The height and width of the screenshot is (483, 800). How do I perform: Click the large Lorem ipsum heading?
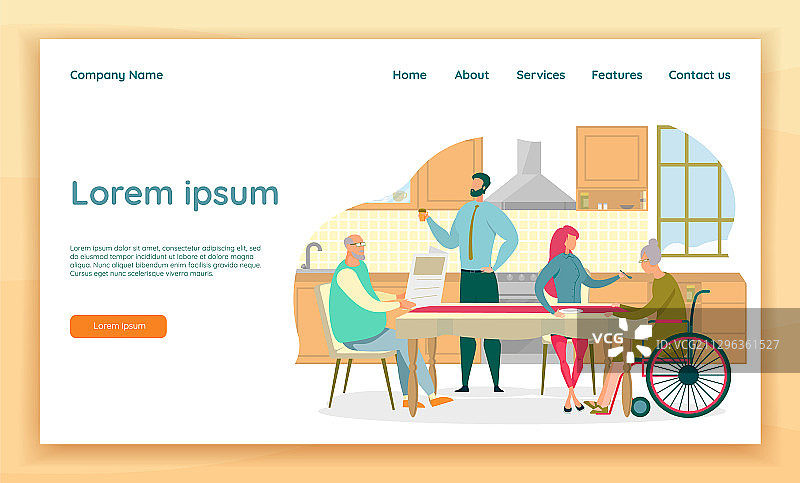(x=174, y=194)
